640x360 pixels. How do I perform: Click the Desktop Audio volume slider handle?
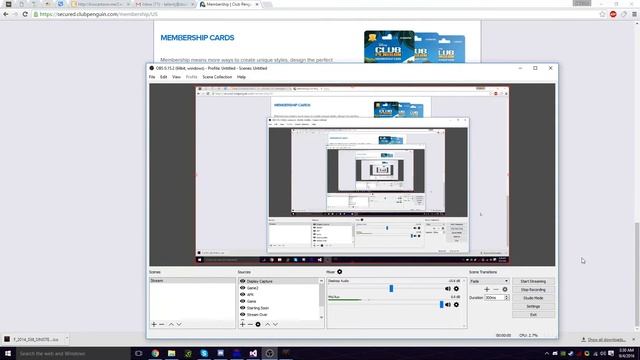(391, 289)
